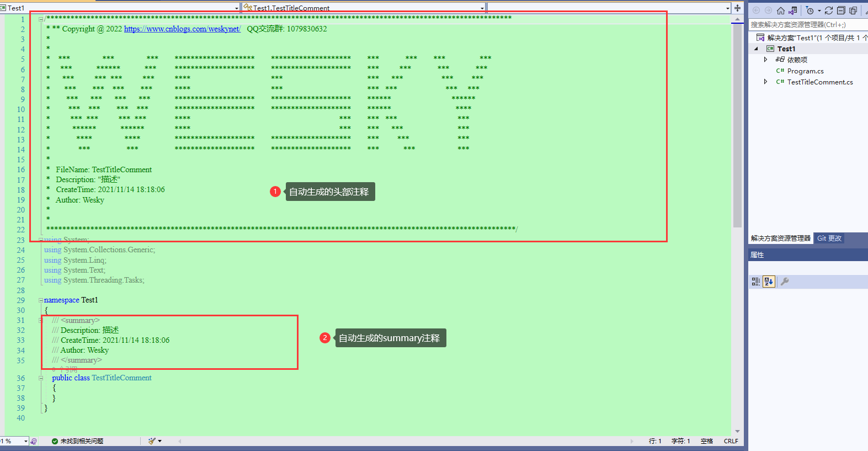
Task: Click the CRLF line ending indicator
Action: pos(731,441)
